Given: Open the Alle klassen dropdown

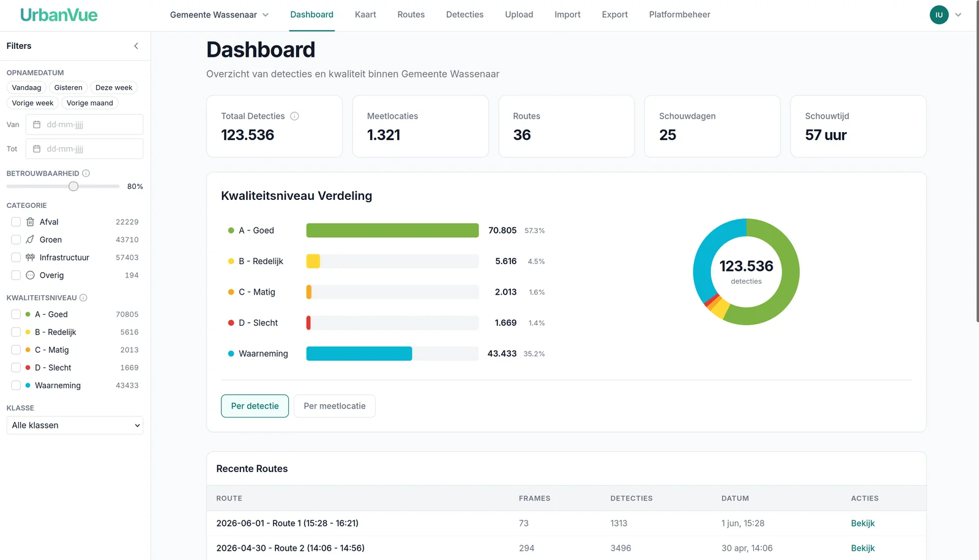Looking at the screenshot, I should click(x=75, y=426).
